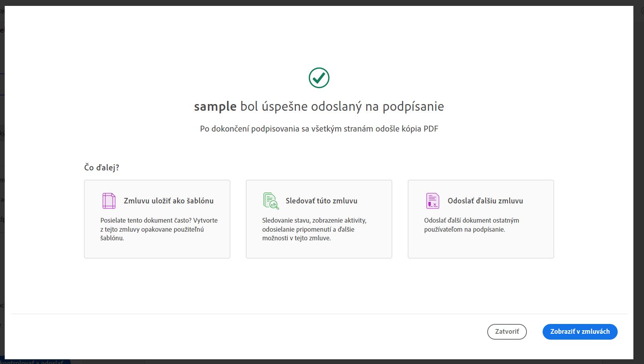Viewport: 644px width, 364px height.
Task: Click the 'Čo ďalej?' section label
Action: tap(101, 168)
